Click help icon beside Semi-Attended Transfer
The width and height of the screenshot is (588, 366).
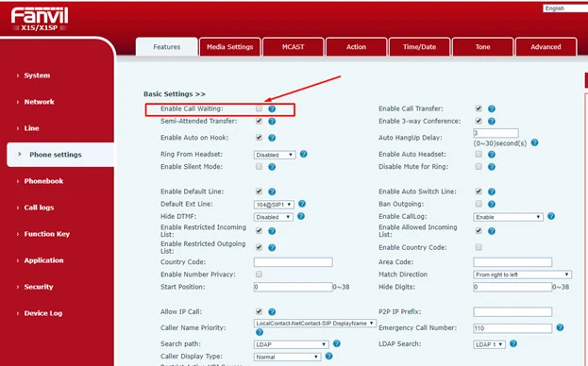(272, 122)
